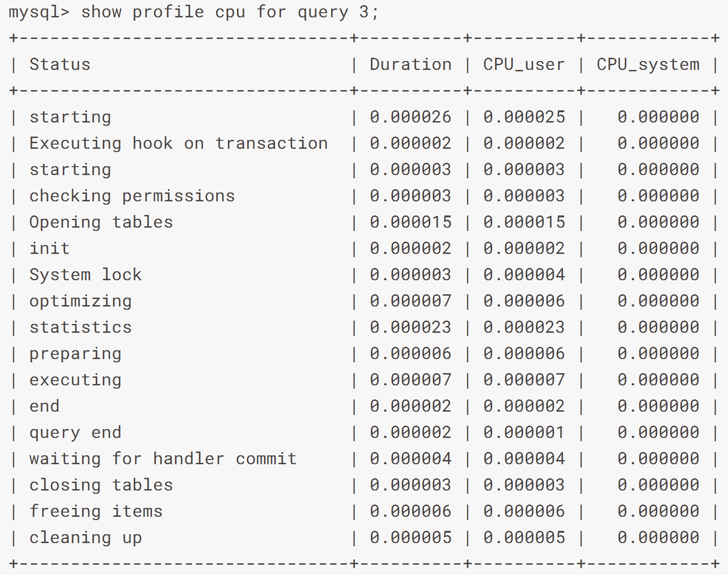728x575 pixels.
Task: Click the 'checking permissions' status text
Action: pos(132,196)
